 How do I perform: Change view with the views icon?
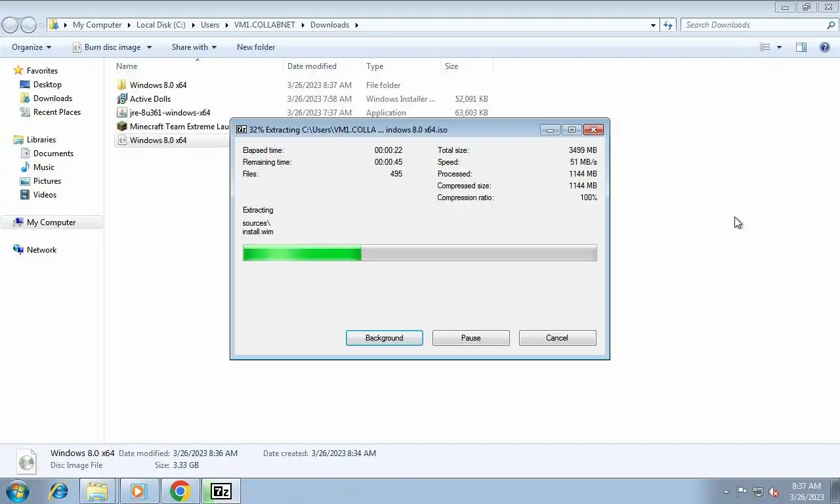point(765,47)
